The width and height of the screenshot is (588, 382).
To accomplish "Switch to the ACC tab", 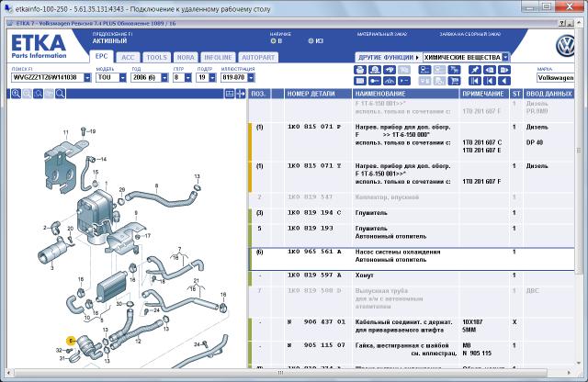I will [x=128, y=57].
